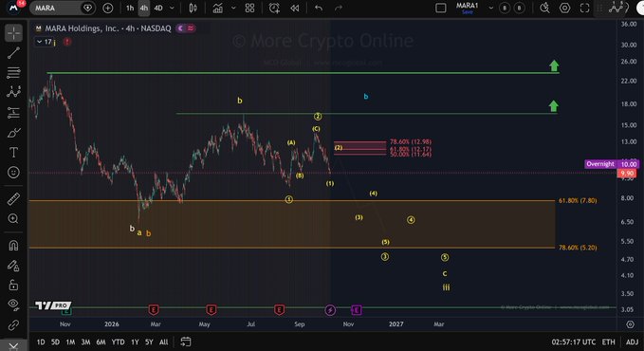Toggle magnet mode for drawings

point(13,246)
